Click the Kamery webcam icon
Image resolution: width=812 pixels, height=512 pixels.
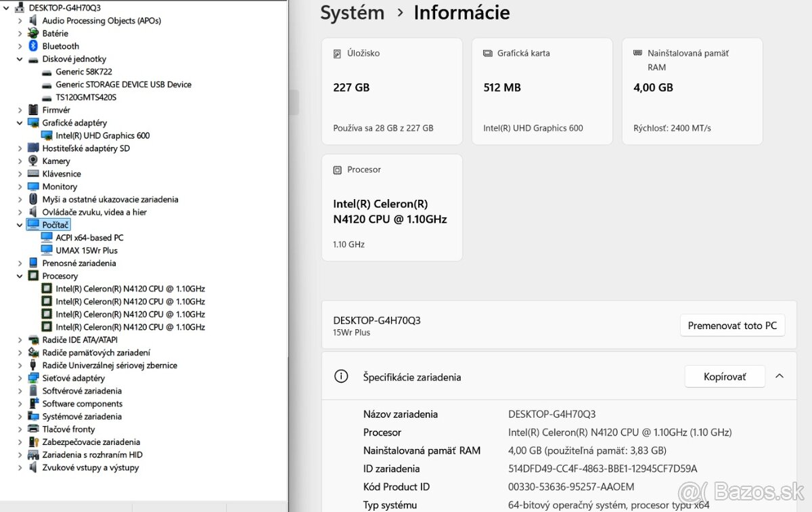point(33,161)
